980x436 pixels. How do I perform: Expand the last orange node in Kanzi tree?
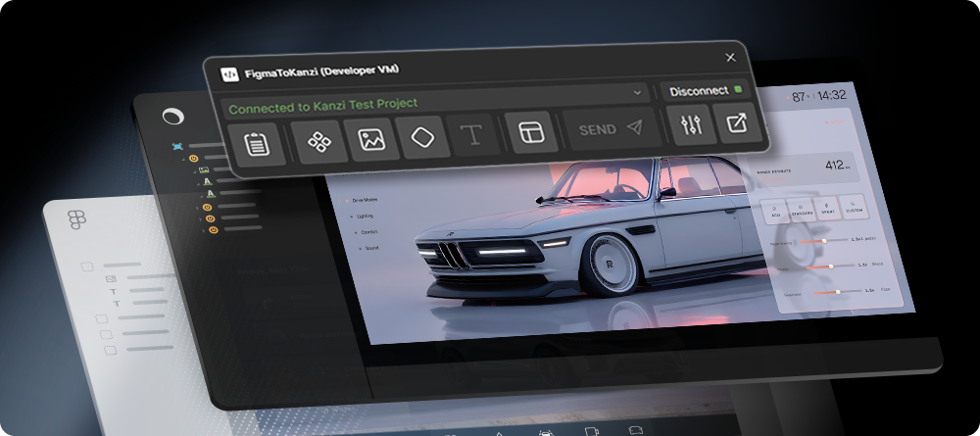click(x=203, y=230)
